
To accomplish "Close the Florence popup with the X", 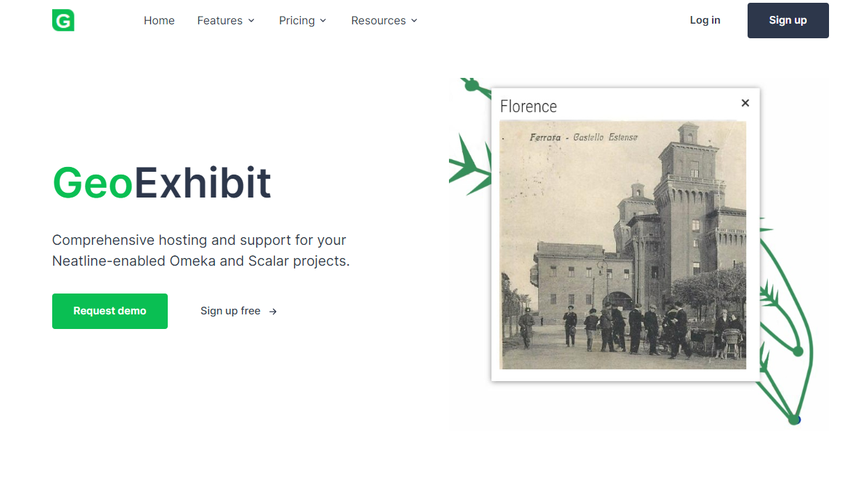I will tap(745, 103).
